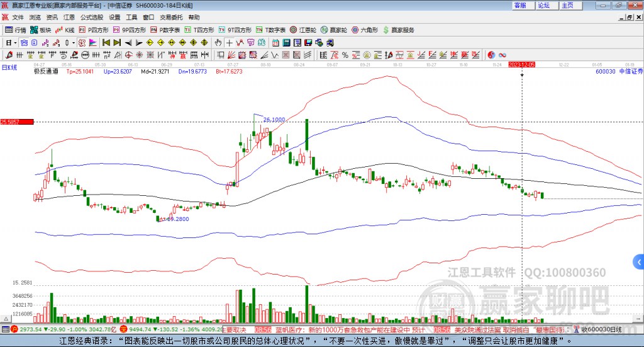This screenshot has width=644, height=347.
Task: Select the circular target crosshair tool
Action: coord(128,55)
